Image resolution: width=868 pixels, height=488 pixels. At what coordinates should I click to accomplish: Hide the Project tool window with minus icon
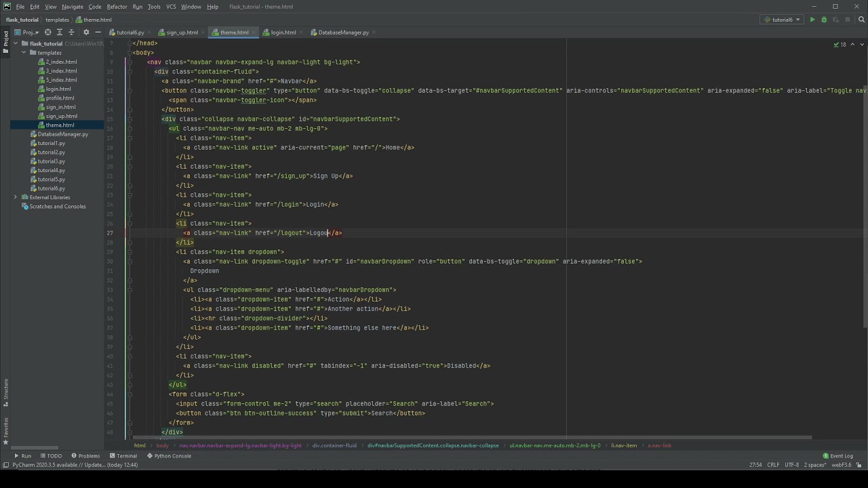point(98,32)
